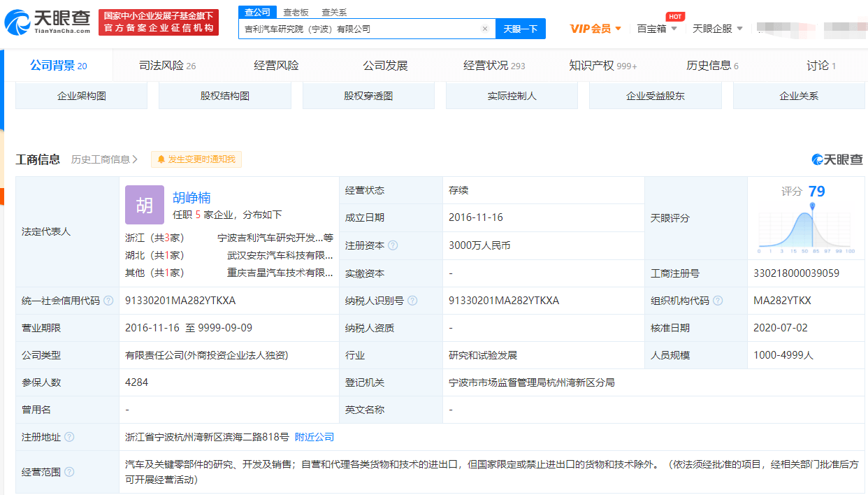Image resolution: width=868 pixels, height=495 pixels.
Task: Click credit code 91330201MA282YTKXA under 统一社会信用代码
Action: click(x=180, y=301)
